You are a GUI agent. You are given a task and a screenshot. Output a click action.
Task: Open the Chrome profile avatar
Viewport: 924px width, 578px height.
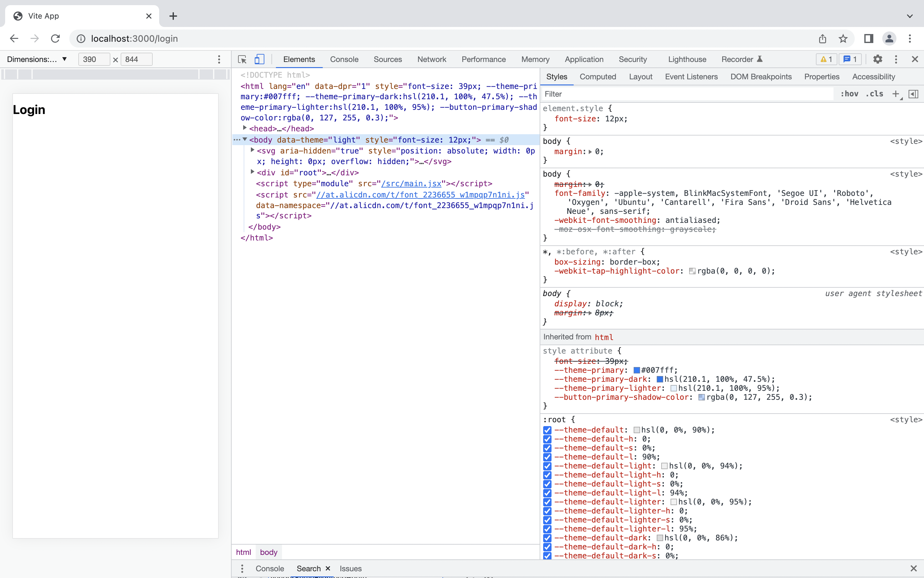[x=889, y=39]
